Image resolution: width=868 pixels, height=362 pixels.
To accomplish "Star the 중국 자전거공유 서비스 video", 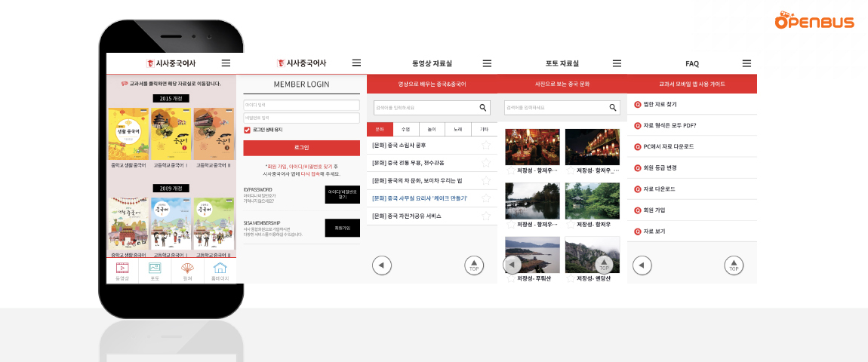I will pyautogui.click(x=486, y=216).
